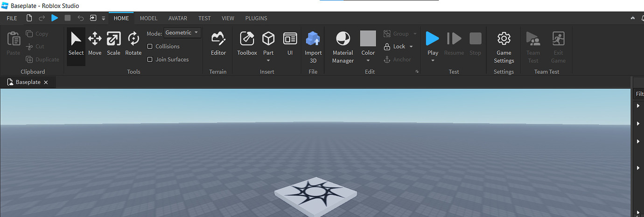
Task: Select the Move tool
Action: 95,44
